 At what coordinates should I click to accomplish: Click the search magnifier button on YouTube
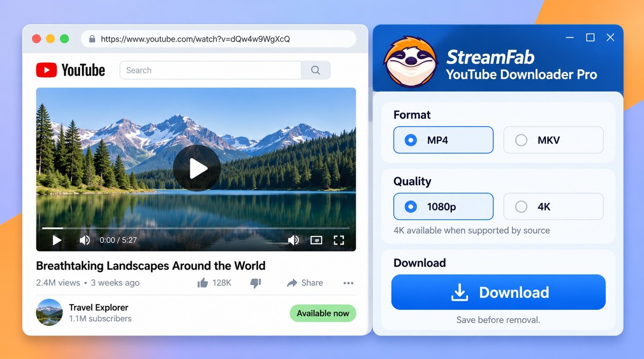[x=316, y=70]
